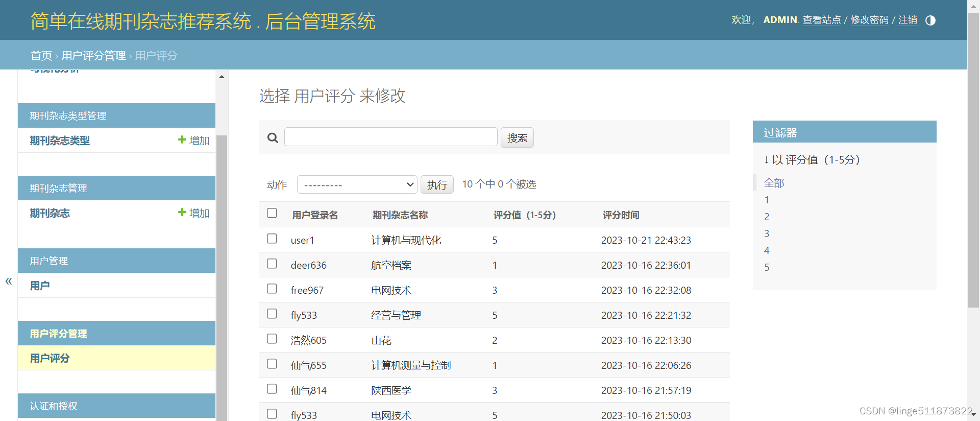980x421 pixels.
Task: Click the 计算机与现代化 journal cell
Action: tap(406, 240)
